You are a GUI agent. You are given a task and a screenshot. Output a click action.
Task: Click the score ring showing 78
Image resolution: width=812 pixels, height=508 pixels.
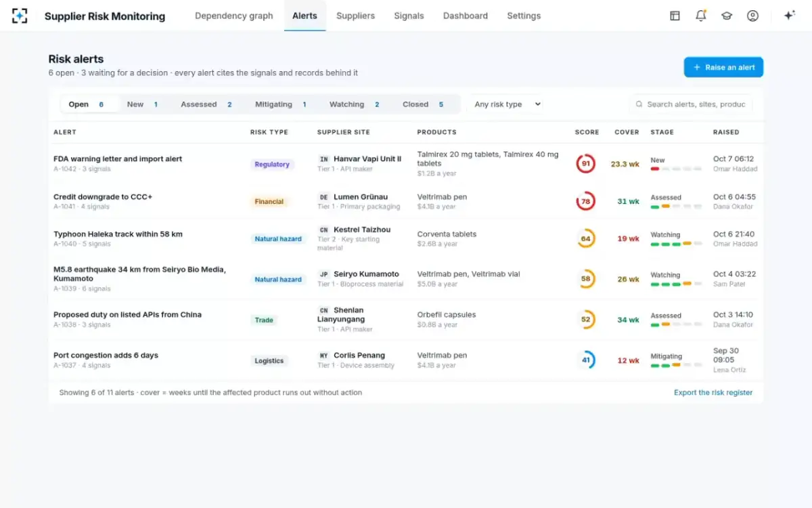coord(586,201)
